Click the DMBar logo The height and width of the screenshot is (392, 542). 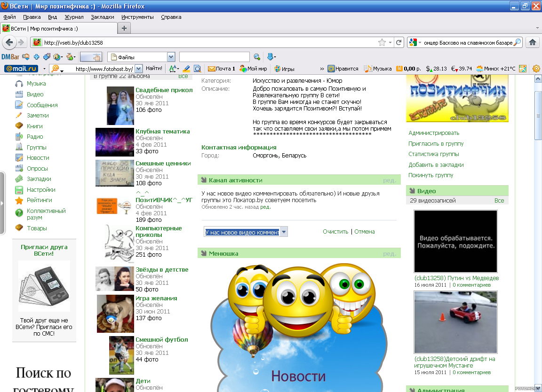click(10, 57)
